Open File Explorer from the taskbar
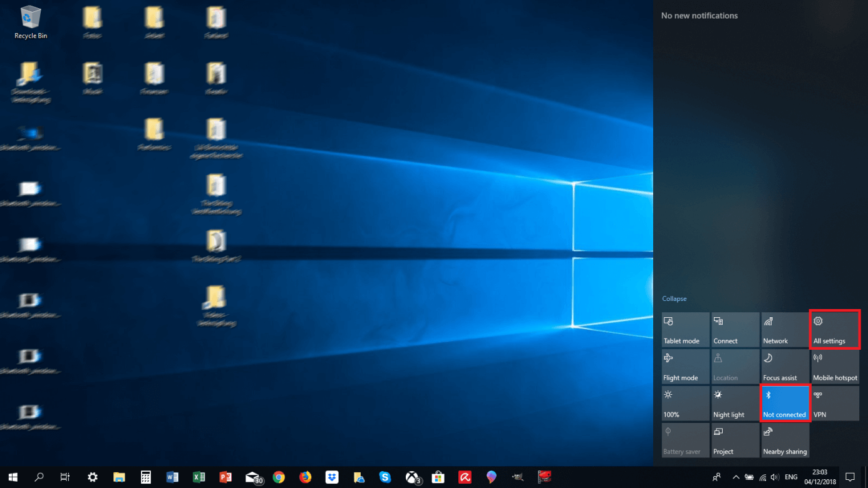This screenshot has width=868, height=488. [119, 477]
